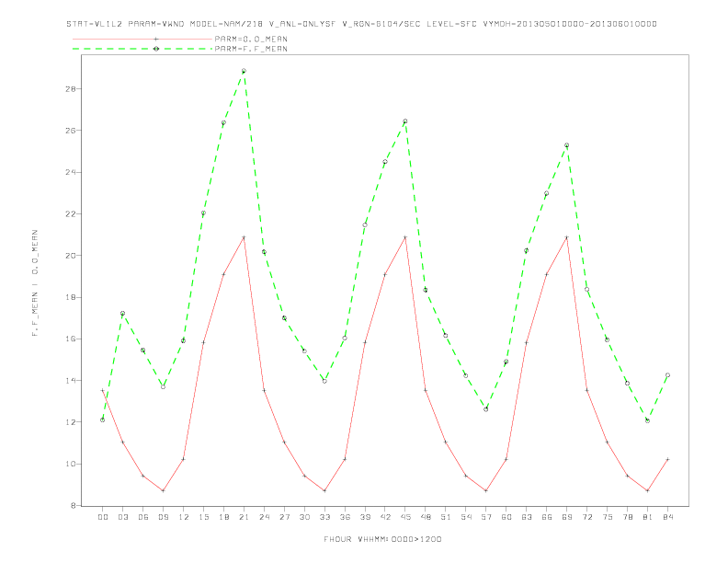Click the y-axis tick label 28
This screenshot has height=563, width=728.
click(x=71, y=88)
